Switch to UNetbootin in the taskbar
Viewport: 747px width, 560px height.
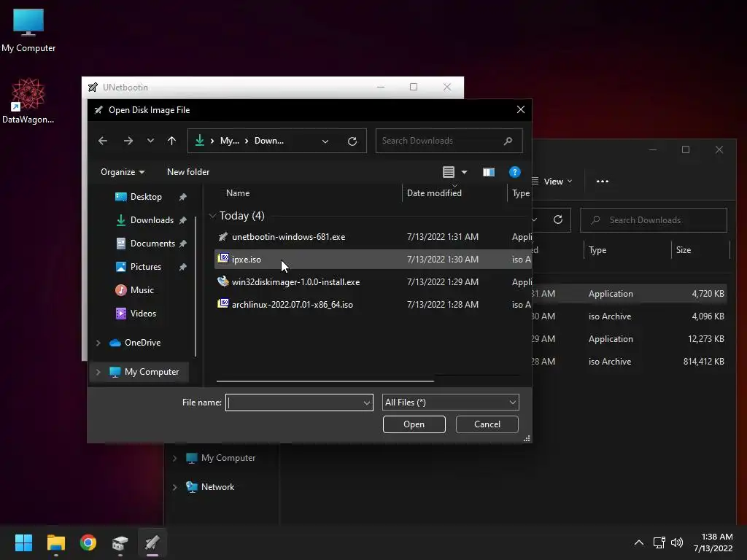(x=152, y=542)
